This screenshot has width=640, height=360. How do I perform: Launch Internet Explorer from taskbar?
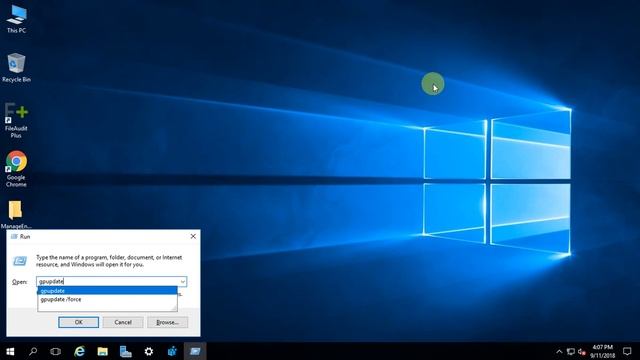coord(79,351)
